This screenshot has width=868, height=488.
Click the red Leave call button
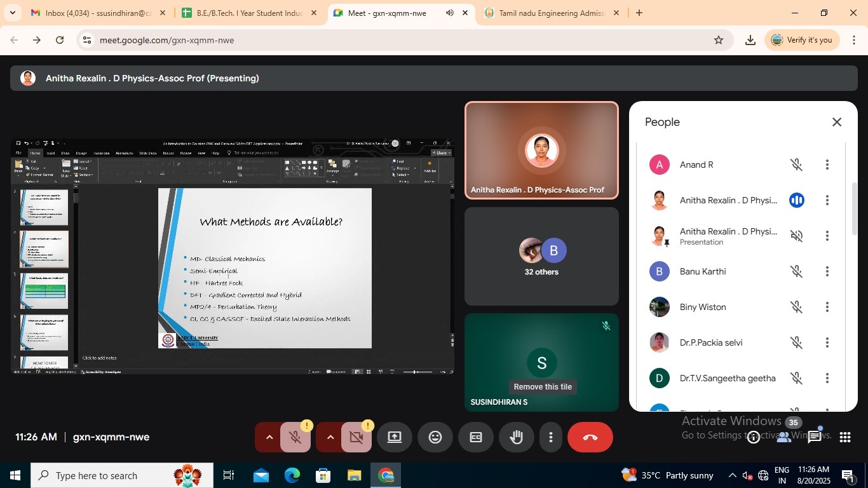[590, 437]
